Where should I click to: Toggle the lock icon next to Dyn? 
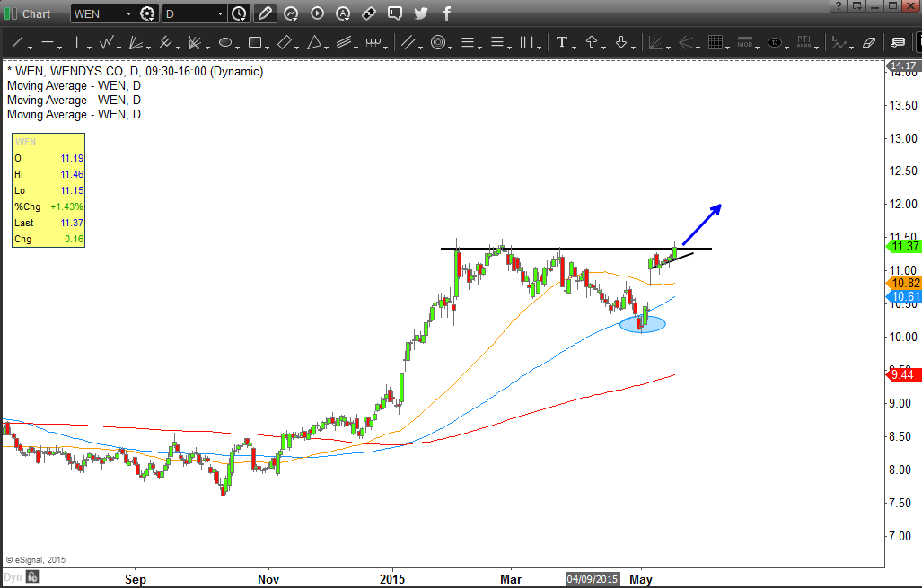(32, 577)
